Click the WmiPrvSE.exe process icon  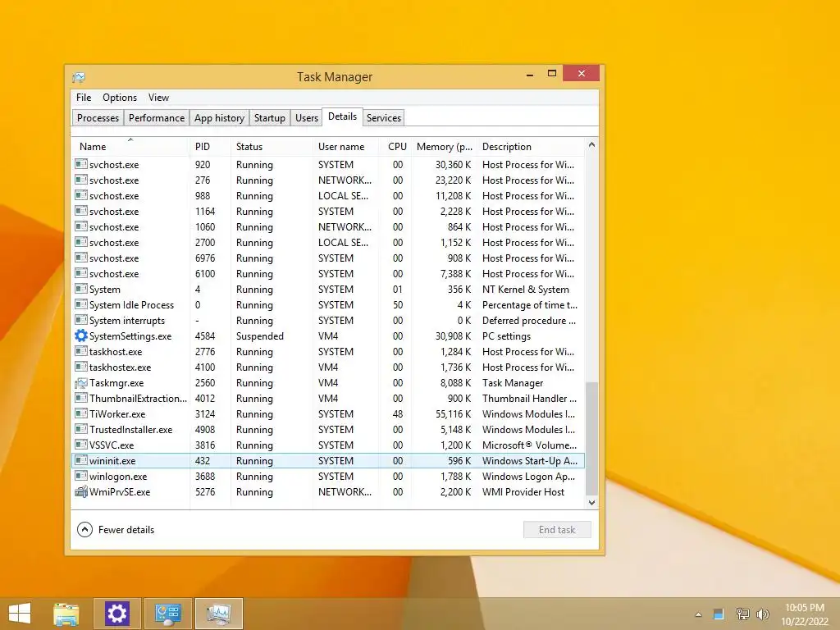(x=81, y=492)
